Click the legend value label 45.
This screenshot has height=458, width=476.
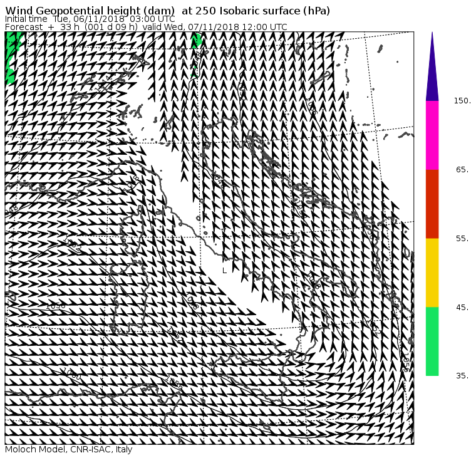pyautogui.click(x=462, y=308)
